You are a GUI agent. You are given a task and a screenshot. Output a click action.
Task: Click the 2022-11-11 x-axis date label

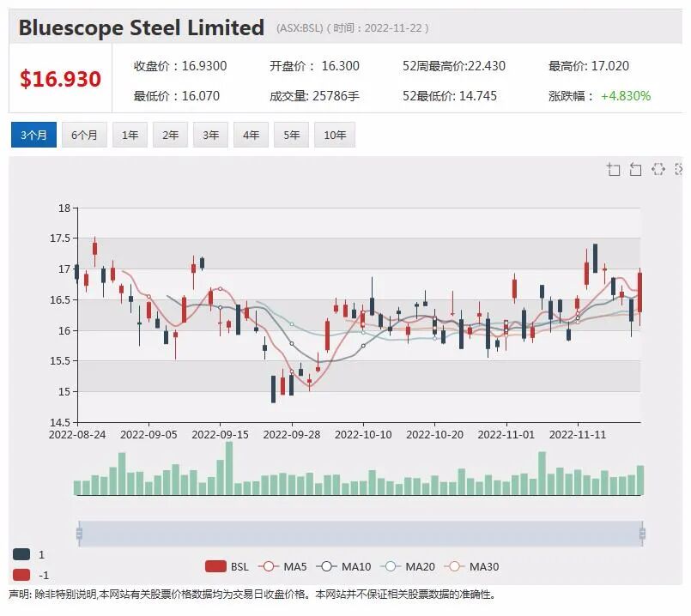(x=578, y=435)
